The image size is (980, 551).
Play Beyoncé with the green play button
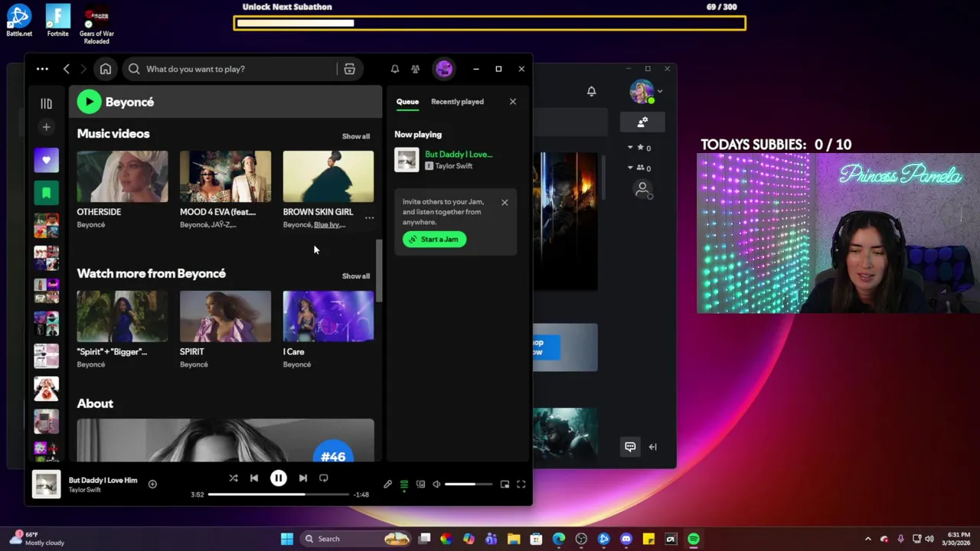[x=89, y=102]
